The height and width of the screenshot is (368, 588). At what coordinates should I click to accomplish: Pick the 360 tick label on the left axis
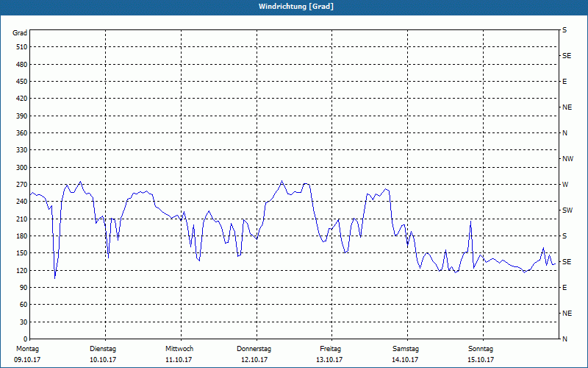point(22,133)
